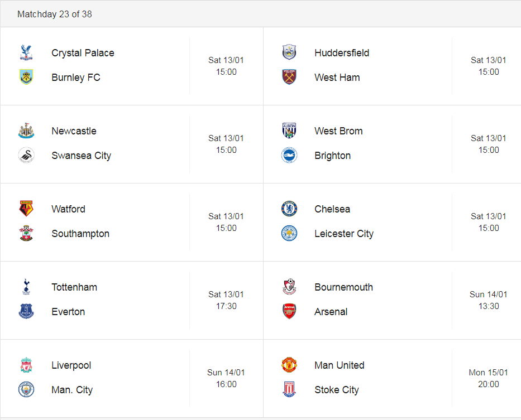
Task: Select the Everton team name
Action: point(68,312)
